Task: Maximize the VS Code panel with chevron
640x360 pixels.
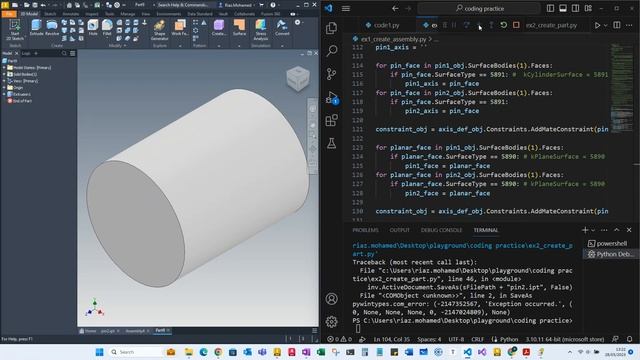Action: 616,230
